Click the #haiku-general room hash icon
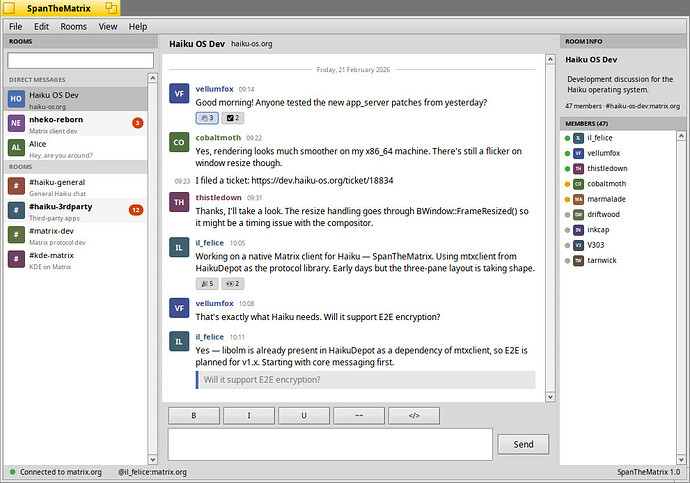 pos(16,186)
